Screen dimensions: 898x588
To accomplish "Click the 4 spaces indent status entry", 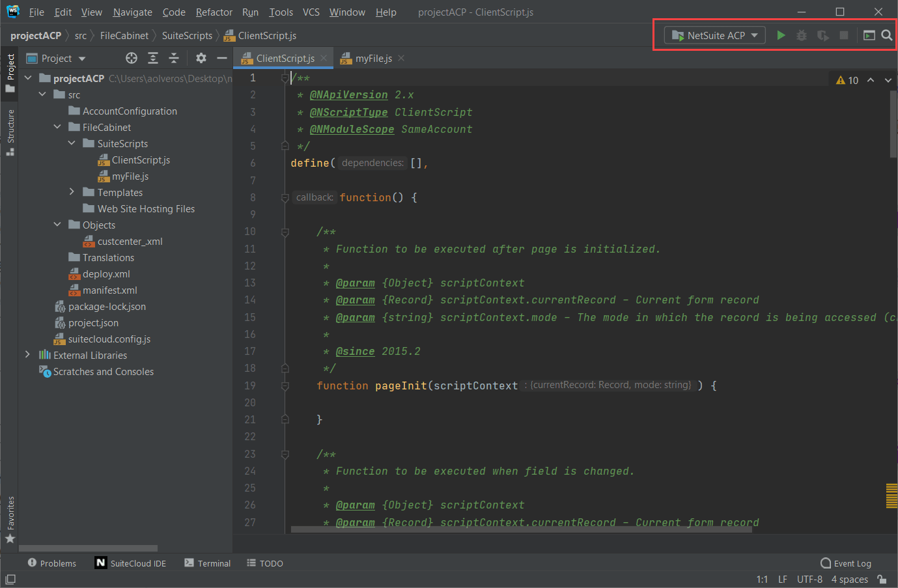I will point(849,579).
